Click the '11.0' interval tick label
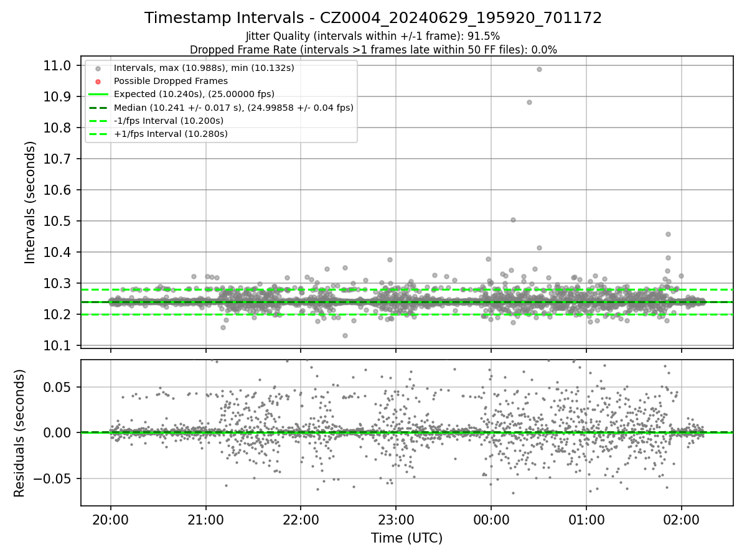This screenshot has height=560, width=747. click(59, 65)
